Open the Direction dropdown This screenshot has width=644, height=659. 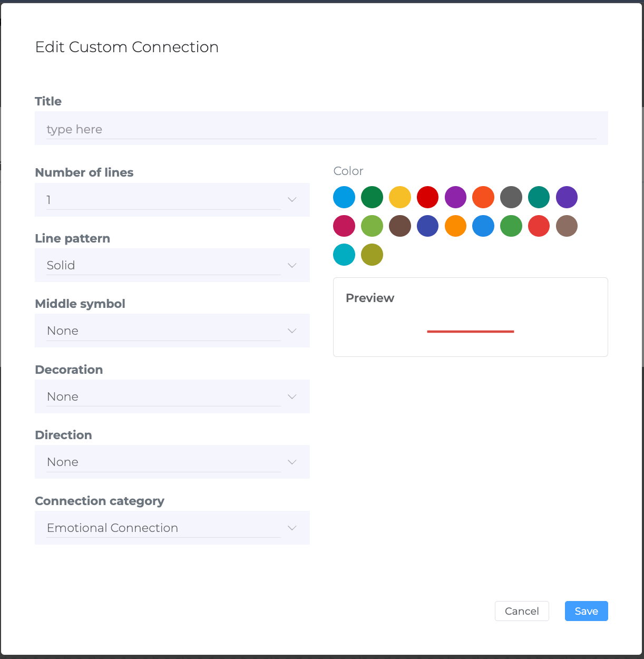pyautogui.click(x=172, y=462)
